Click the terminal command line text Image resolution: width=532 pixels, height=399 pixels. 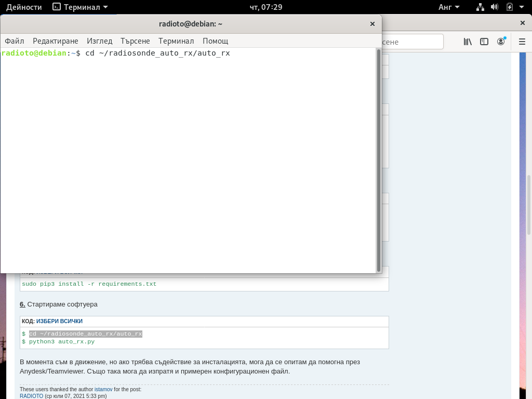[x=158, y=54]
